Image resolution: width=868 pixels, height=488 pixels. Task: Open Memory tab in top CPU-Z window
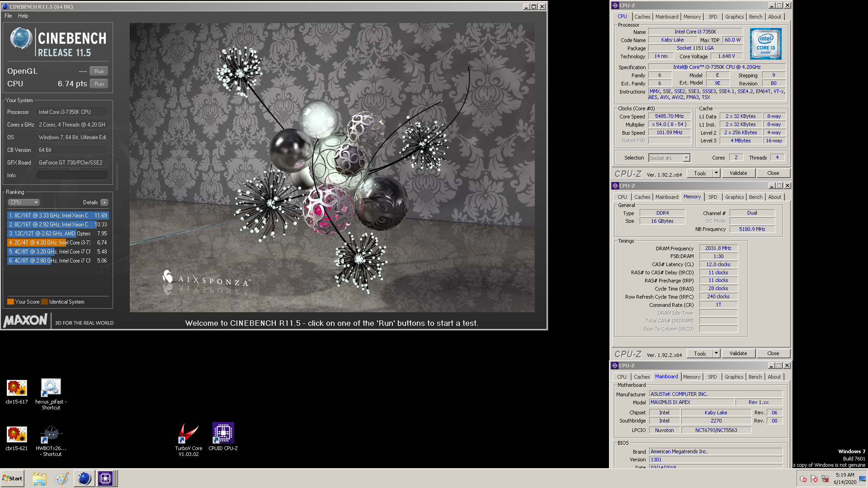pos(692,17)
